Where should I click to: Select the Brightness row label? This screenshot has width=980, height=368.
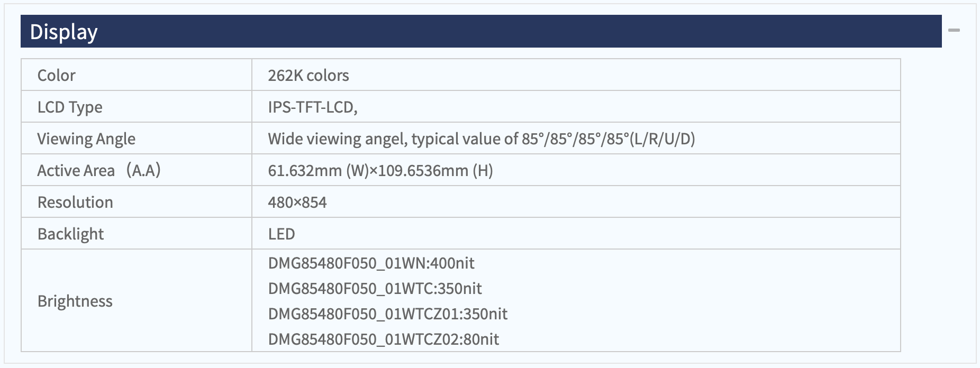point(75,301)
